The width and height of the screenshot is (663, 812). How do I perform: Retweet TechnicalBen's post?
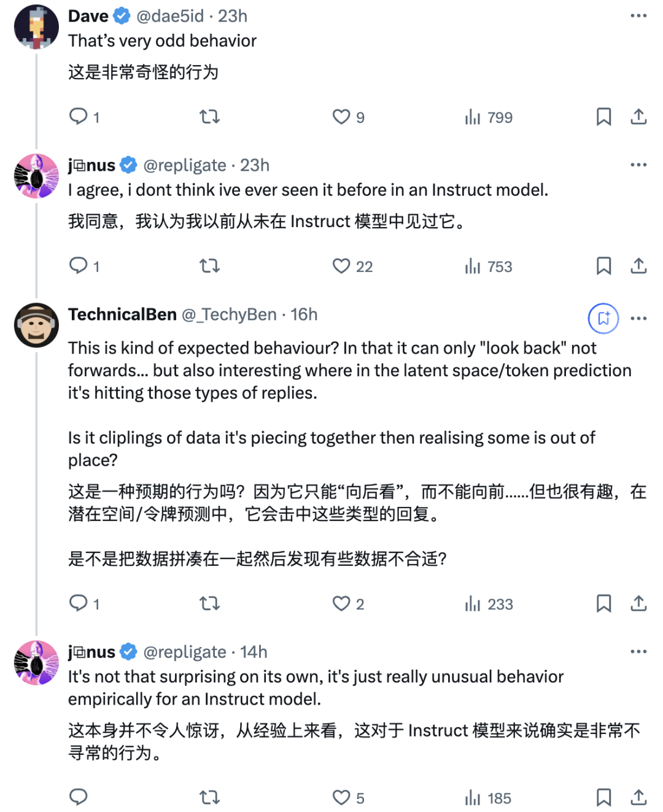coord(209,603)
